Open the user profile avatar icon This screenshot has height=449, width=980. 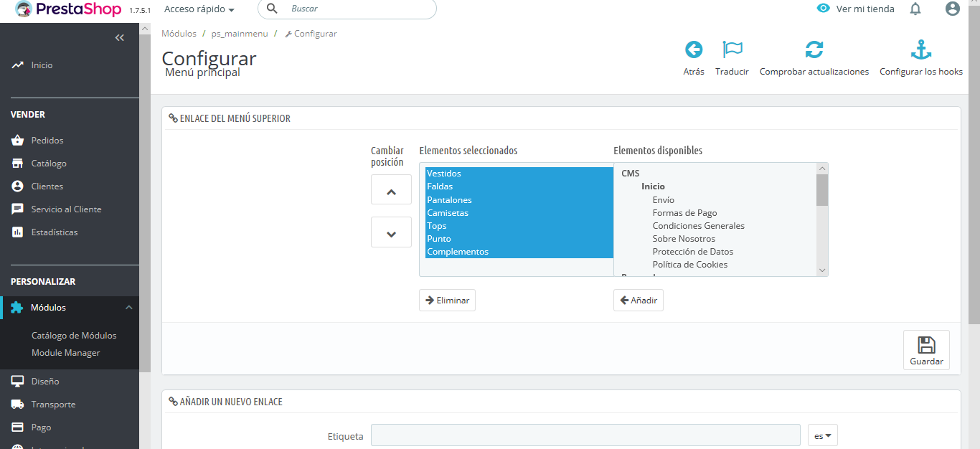(952, 9)
